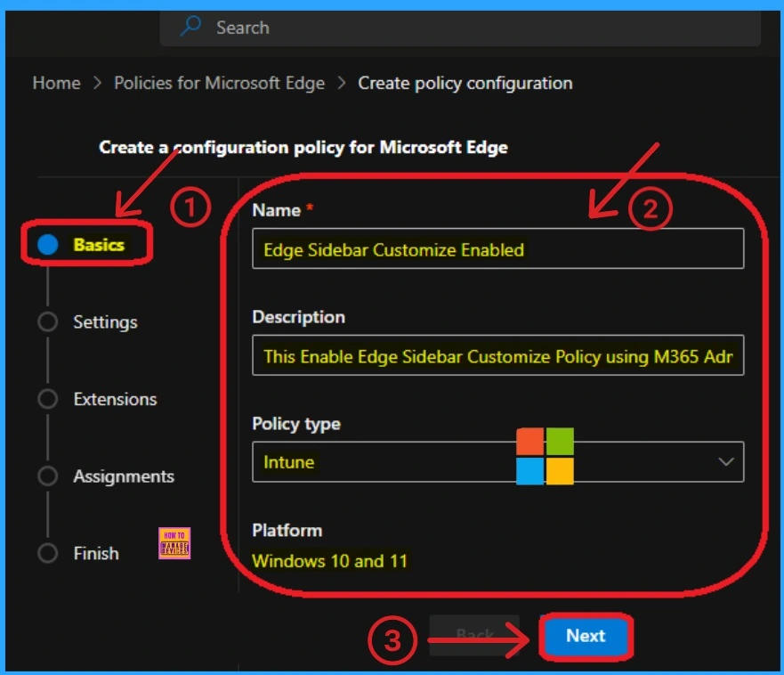Click the Platform label
Screen dimensions: 784x675
(287, 531)
